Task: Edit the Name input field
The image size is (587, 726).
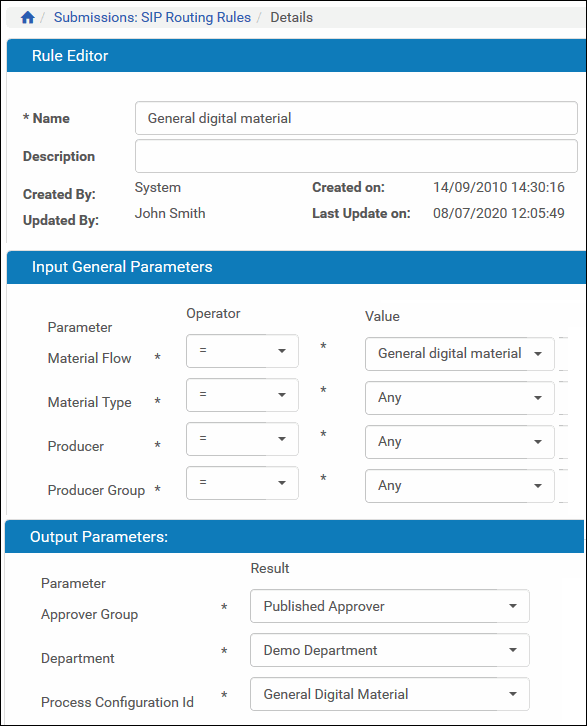Action: [x=356, y=118]
